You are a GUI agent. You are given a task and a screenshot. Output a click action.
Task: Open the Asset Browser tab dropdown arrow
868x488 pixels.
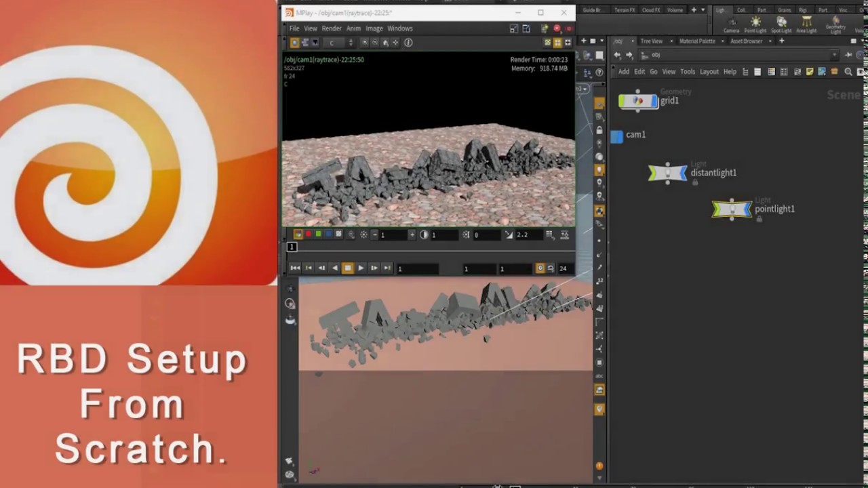tap(769, 41)
